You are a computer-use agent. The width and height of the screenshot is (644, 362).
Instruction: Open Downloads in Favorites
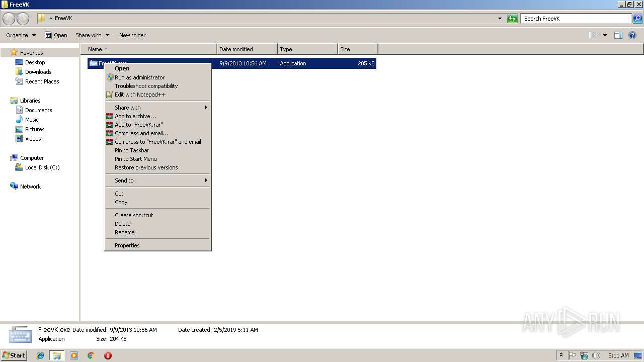(x=38, y=72)
